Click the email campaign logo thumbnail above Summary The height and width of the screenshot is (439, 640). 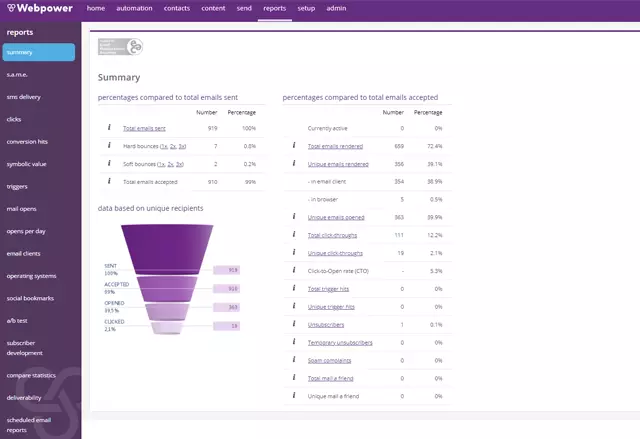(x=120, y=47)
